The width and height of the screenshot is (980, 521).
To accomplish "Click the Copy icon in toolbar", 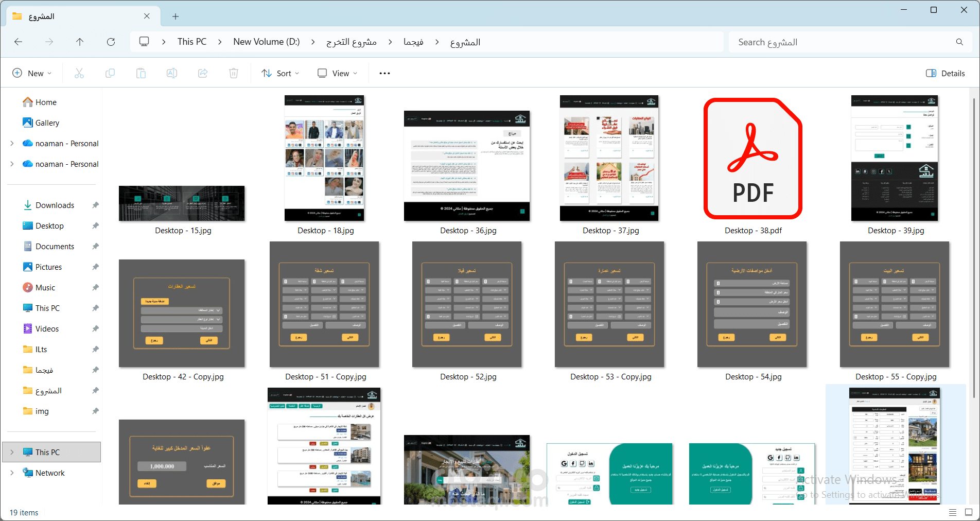I will [x=110, y=73].
